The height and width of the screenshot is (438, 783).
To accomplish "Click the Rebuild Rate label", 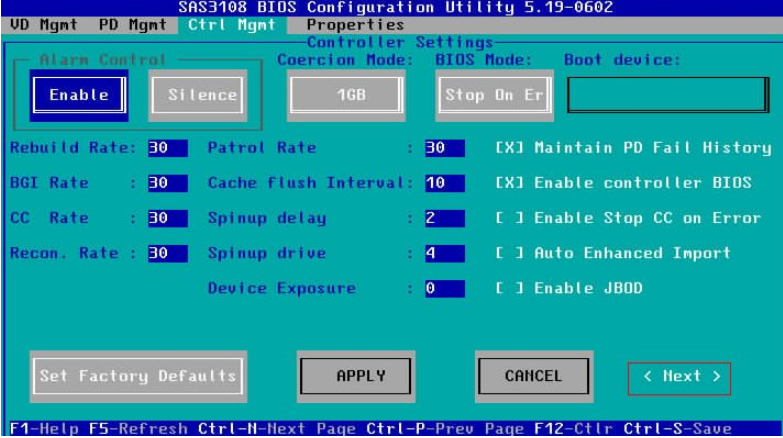I will click(73, 148).
